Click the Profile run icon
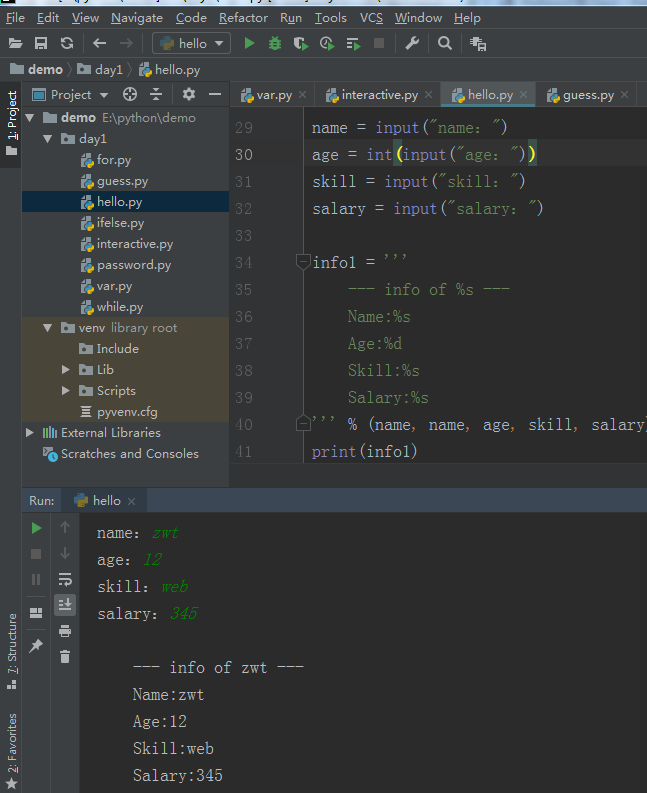Viewport: 647px width, 793px height. coord(327,43)
